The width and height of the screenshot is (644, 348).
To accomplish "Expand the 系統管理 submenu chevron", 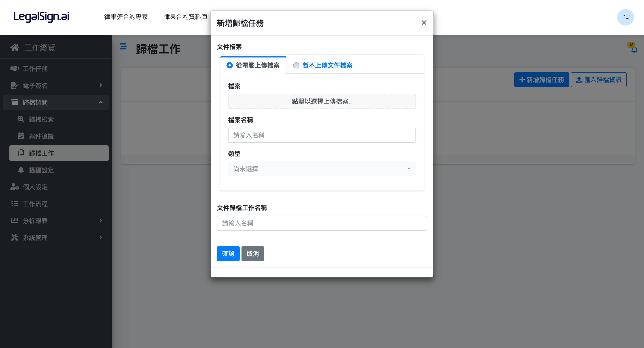I will (x=101, y=237).
